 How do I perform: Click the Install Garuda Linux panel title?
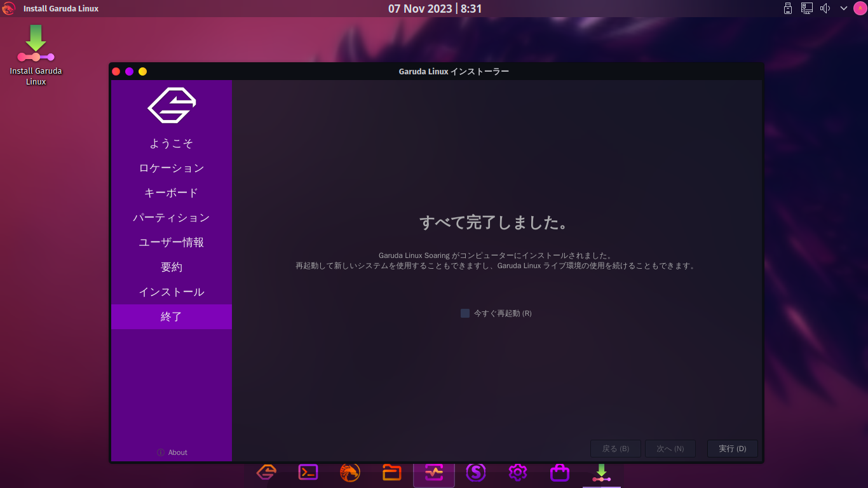pyautogui.click(x=61, y=8)
